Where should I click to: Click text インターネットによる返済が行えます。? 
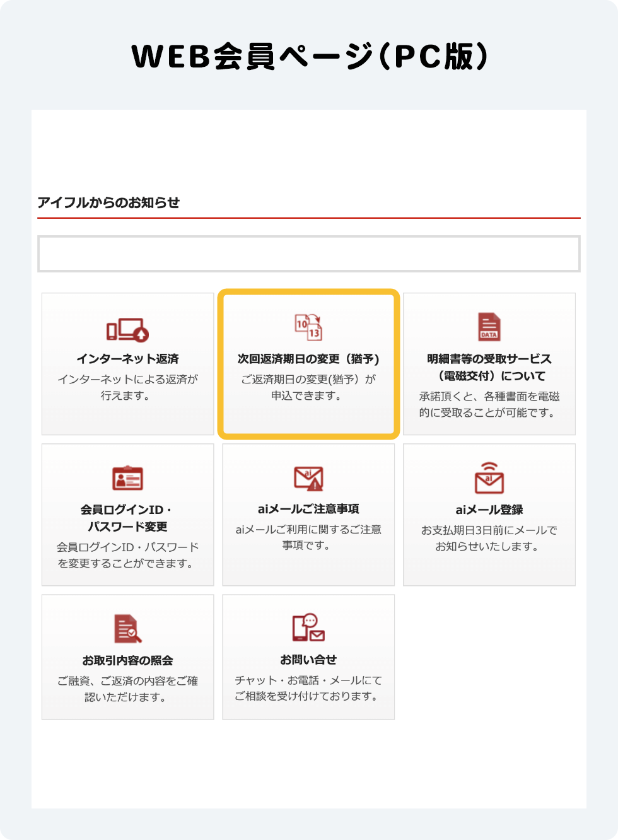coord(127,387)
